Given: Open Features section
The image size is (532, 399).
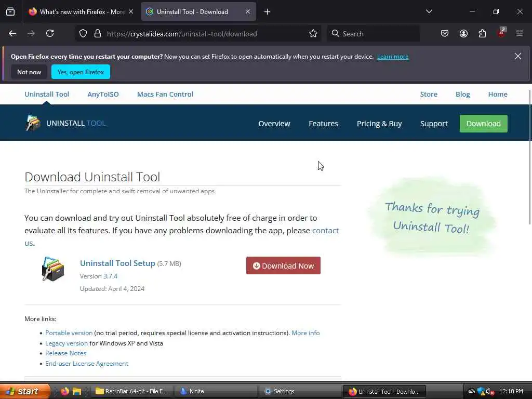Looking at the screenshot, I should tap(323, 124).
